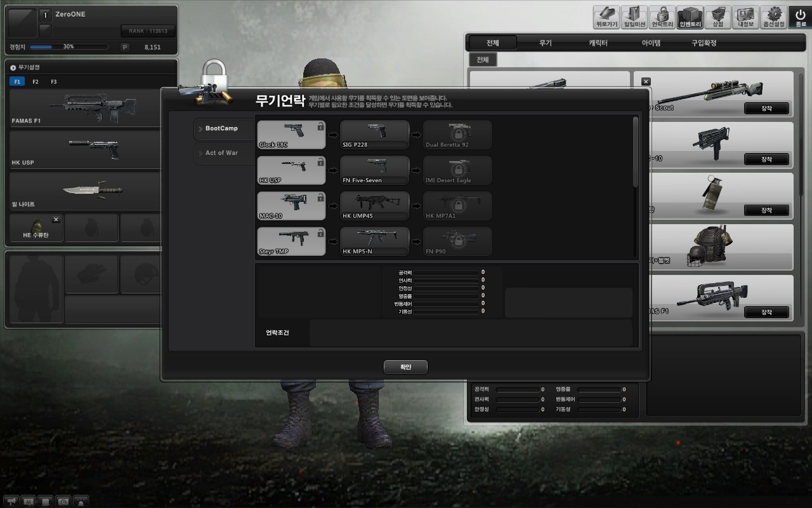Select the Glock 18C weapon card
This screenshot has width=812, height=508.
coord(291,135)
